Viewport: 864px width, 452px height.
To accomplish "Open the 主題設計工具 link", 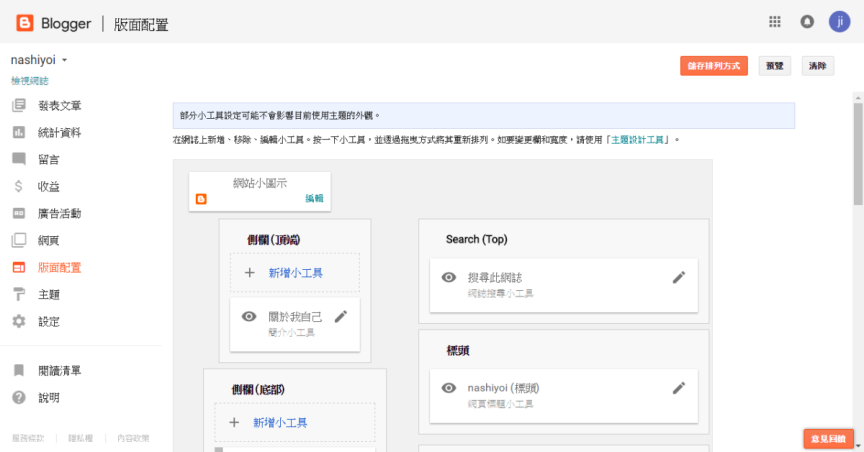I will click(x=638, y=140).
